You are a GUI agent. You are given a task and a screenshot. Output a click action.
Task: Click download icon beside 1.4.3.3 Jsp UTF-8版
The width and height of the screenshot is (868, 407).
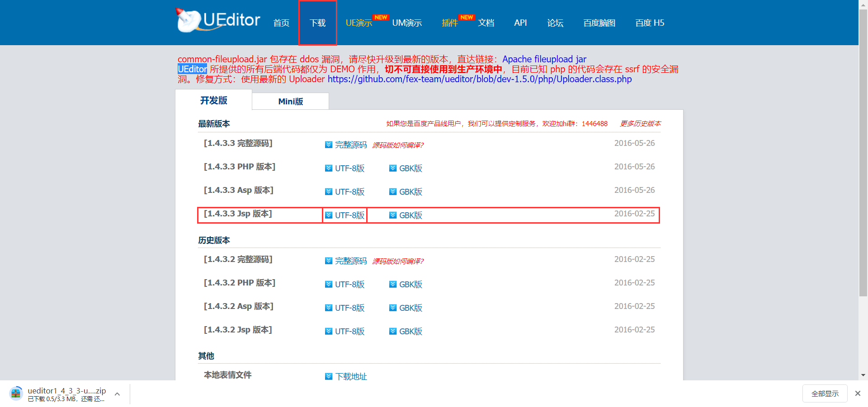(x=329, y=215)
